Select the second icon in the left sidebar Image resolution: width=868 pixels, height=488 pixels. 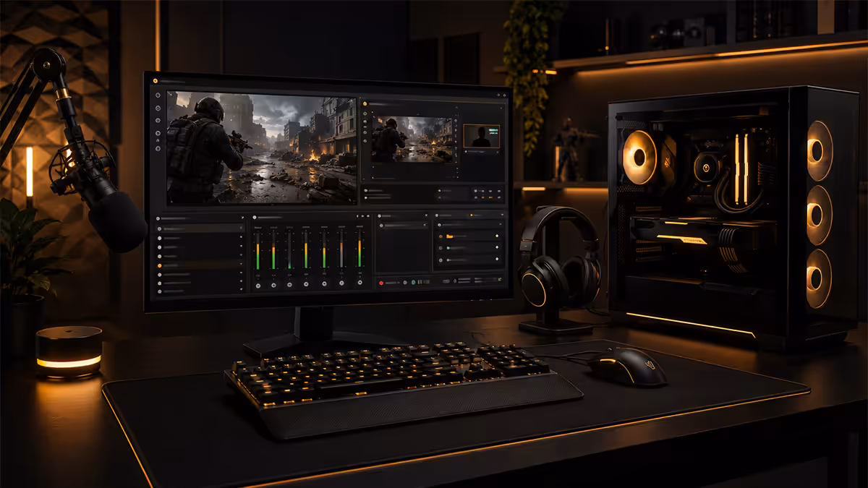158,108
